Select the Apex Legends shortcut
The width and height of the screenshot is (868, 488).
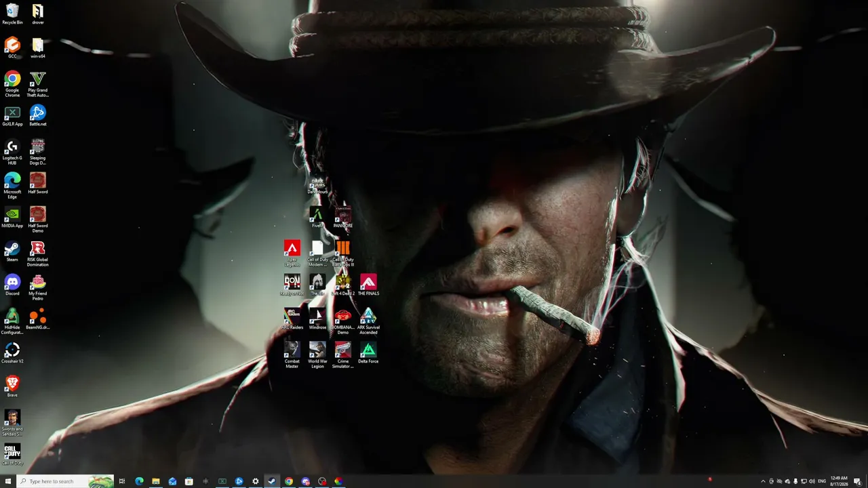point(292,253)
